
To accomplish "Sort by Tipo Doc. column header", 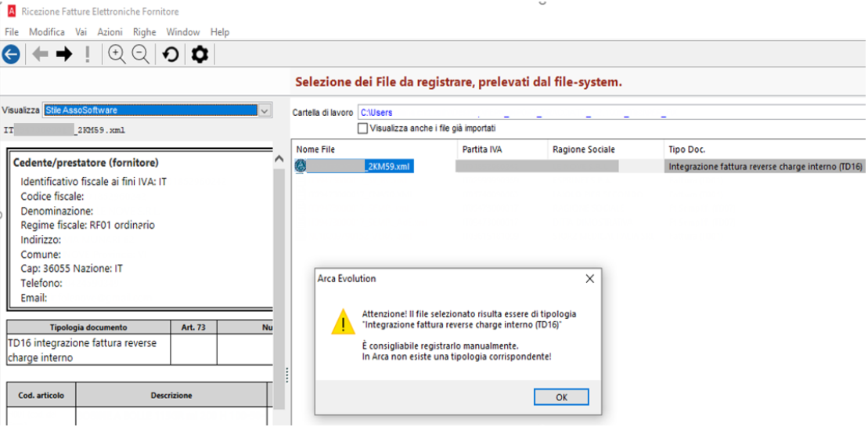I will [x=765, y=150].
